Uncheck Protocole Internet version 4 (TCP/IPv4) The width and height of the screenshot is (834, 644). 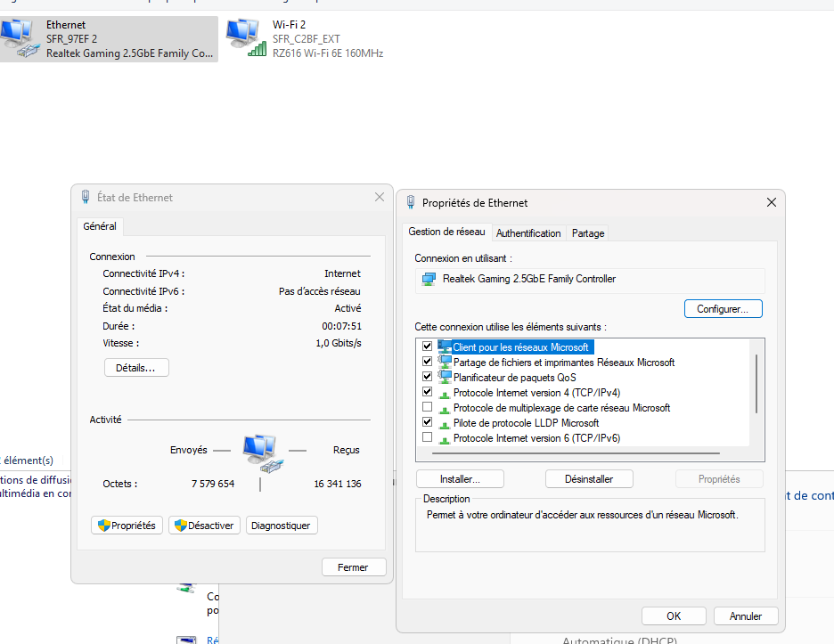pos(427,392)
